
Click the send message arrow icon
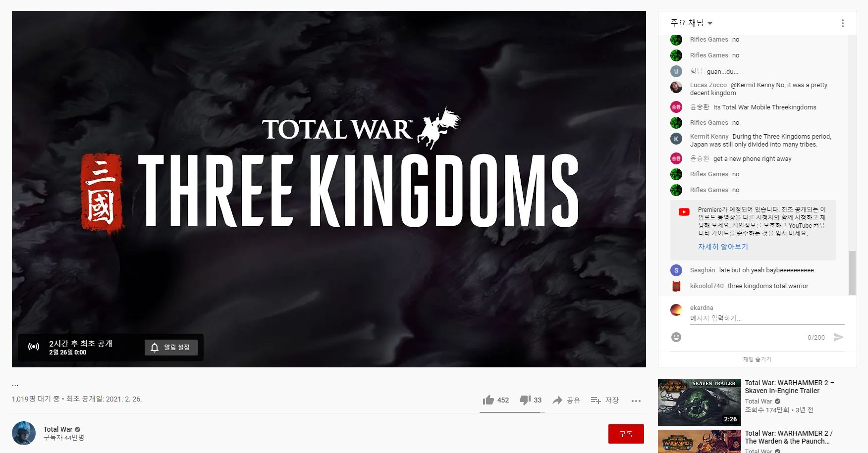tap(838, 337)
